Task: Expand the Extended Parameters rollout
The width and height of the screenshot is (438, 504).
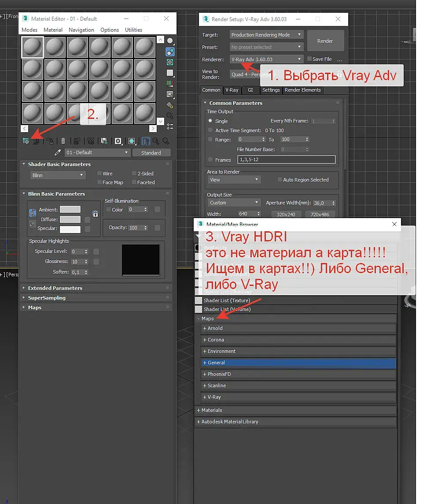Action: coord(96,288)
